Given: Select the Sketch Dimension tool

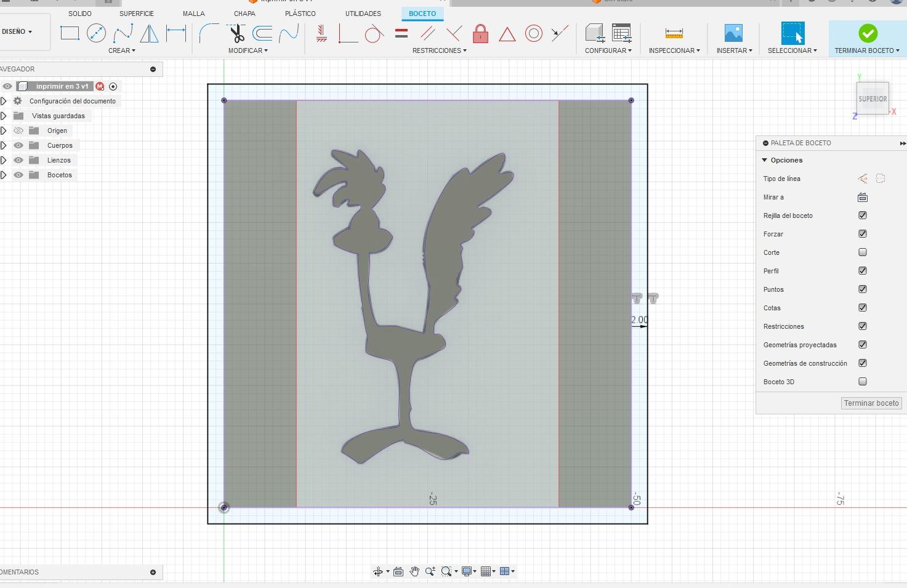Looking at the screenshot, I should click(176, 33).
